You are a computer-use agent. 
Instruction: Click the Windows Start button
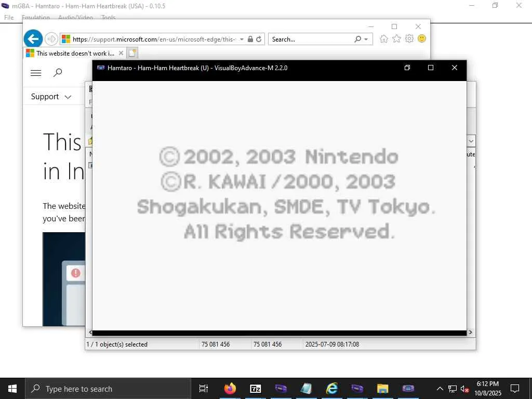12,389
